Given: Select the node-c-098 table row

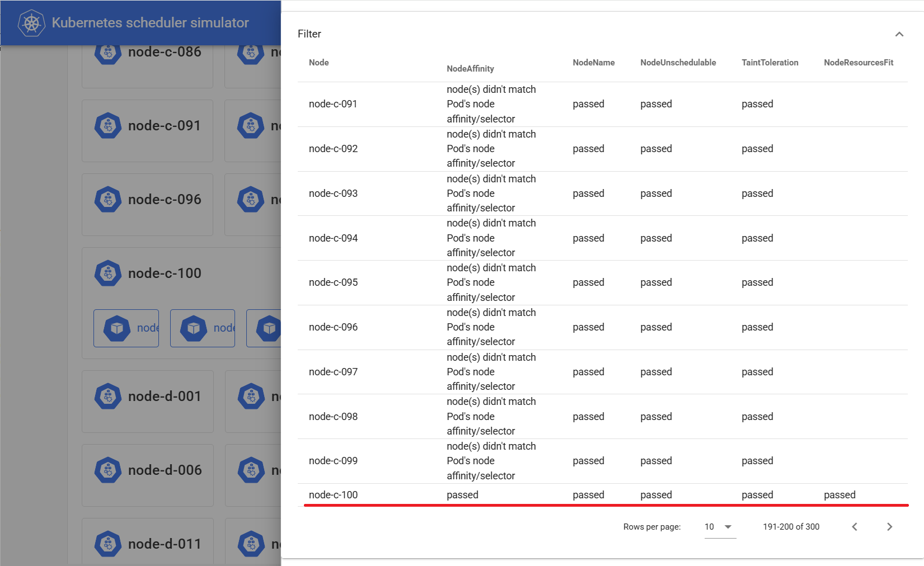Looking at the screenshot, I should (x=603, y=417).
